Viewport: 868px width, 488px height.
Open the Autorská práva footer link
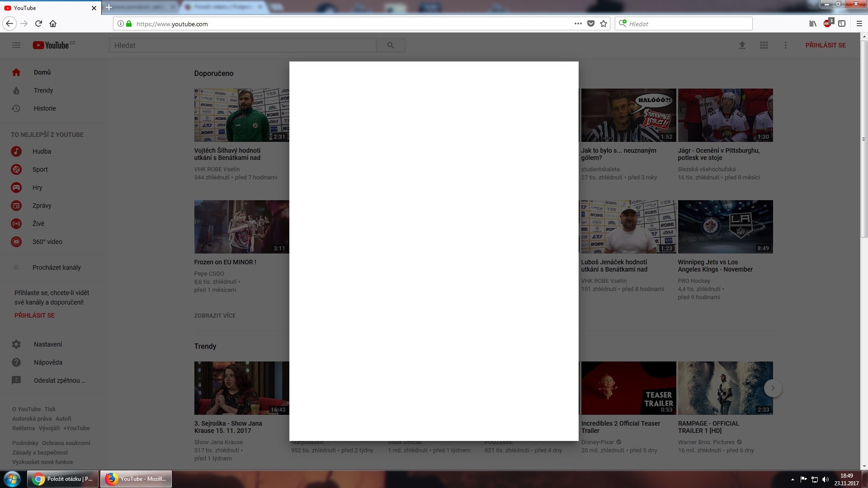coord(32,419)
